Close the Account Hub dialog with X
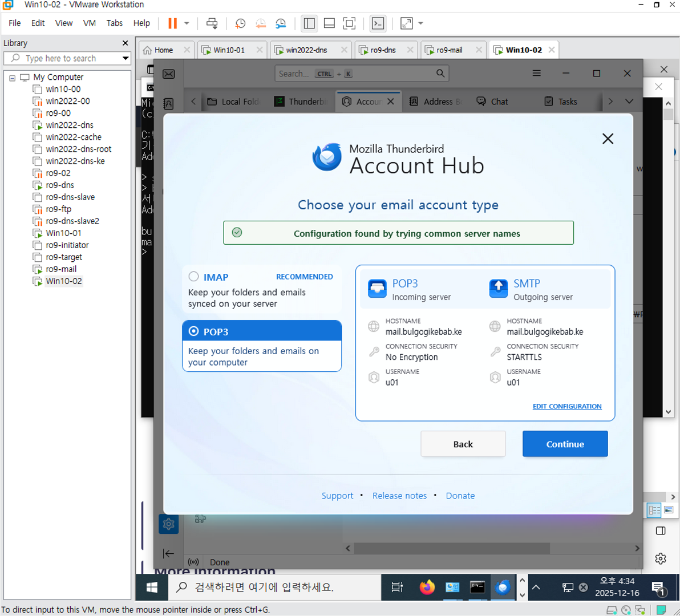The image size is (680, 616). 608,139
